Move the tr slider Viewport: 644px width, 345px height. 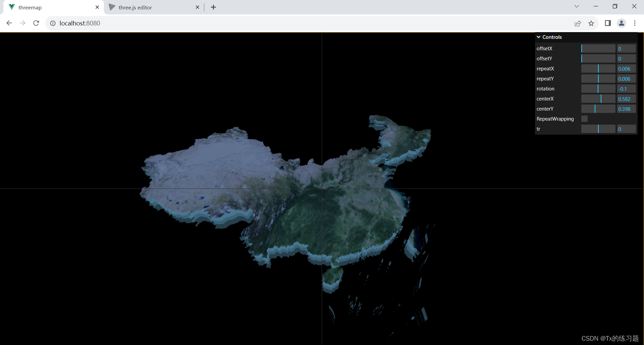[x=598, y=129]
